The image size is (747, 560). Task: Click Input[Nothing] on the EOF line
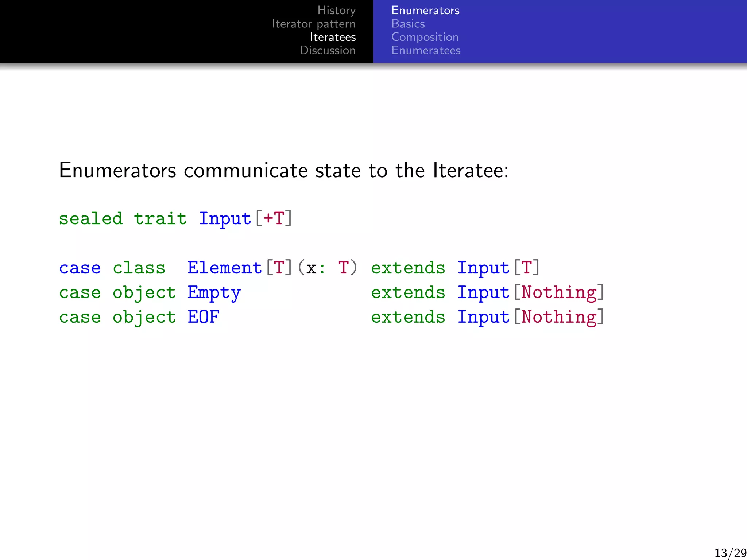531,317
